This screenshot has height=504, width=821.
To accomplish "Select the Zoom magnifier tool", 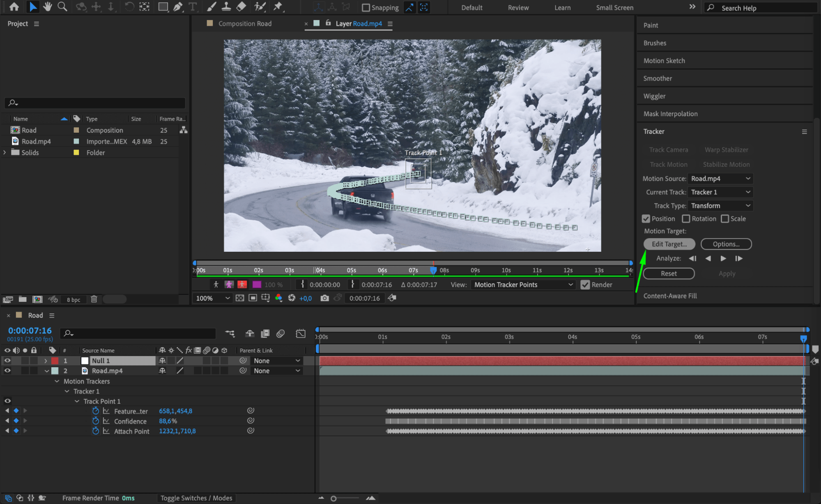I will 62,7.
